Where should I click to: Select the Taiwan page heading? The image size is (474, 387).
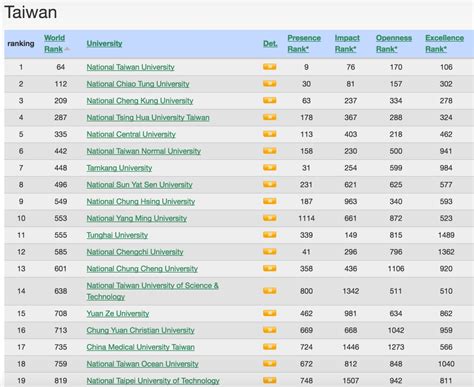click(30, 12)
